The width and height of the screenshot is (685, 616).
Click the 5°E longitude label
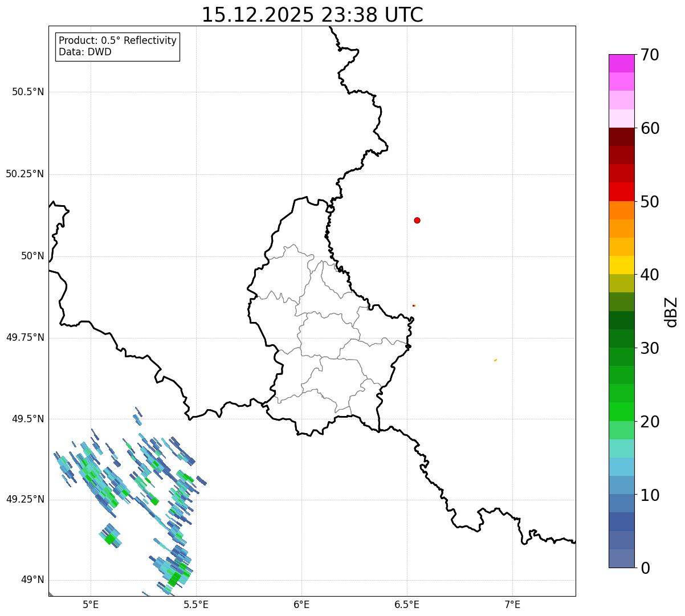(91, 604)
